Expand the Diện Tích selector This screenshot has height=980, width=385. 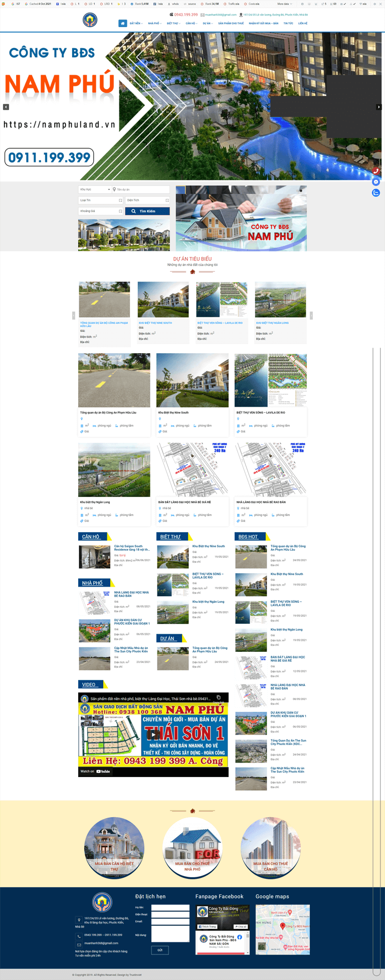(x=147, y=200)
